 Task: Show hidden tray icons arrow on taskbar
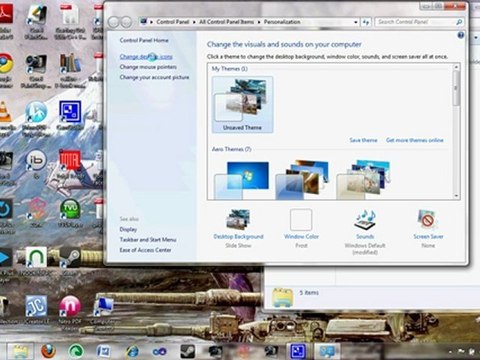tap(451, 351)
